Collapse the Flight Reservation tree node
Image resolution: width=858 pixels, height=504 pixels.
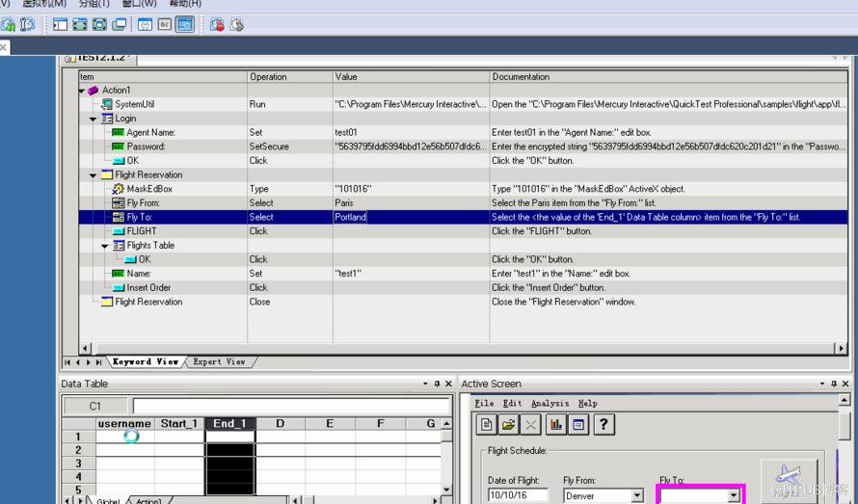coord(93,175)
